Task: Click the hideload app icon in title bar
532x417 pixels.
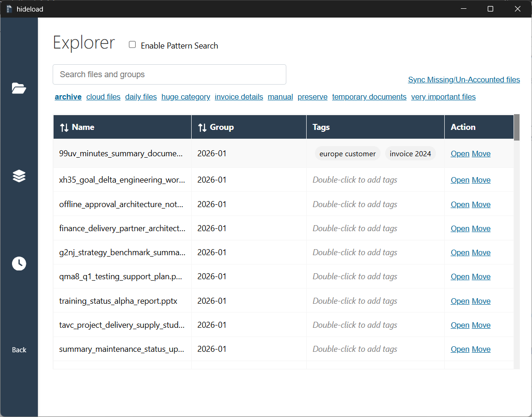Action: (x=9, y=9)
